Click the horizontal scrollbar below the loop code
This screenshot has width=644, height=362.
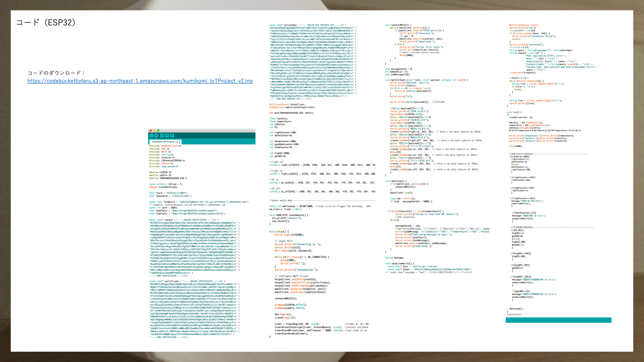point(514,315)
